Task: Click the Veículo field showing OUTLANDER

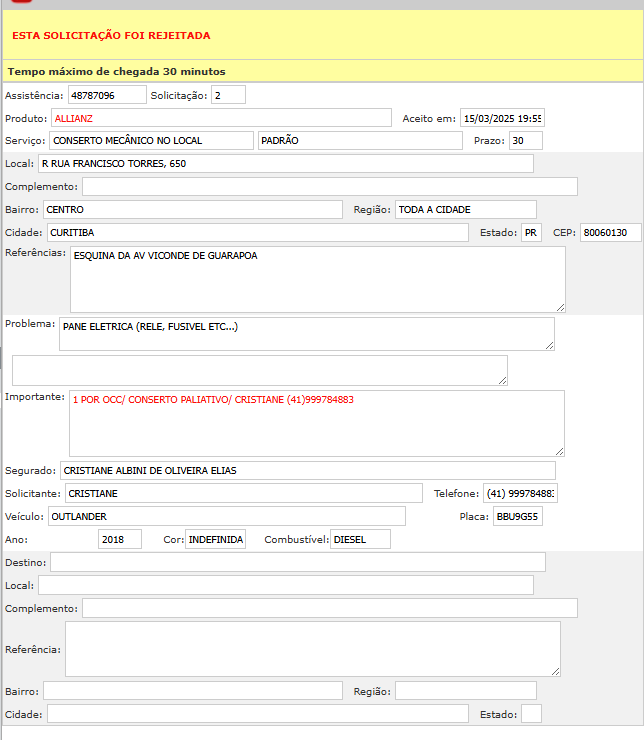Action: point(226,516)
